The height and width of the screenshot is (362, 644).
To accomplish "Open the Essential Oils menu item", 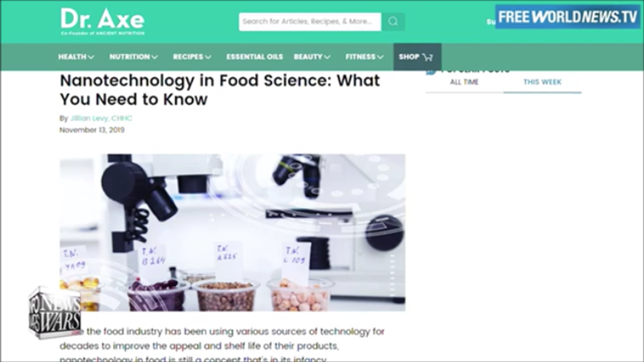I will click(x=255, y=57).
